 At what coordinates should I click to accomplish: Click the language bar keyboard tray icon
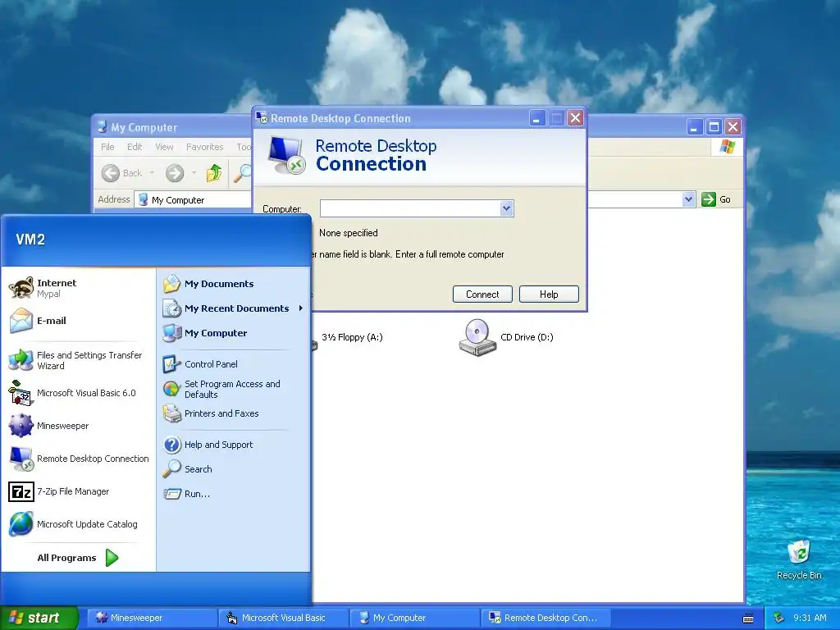tap(748, 619)
